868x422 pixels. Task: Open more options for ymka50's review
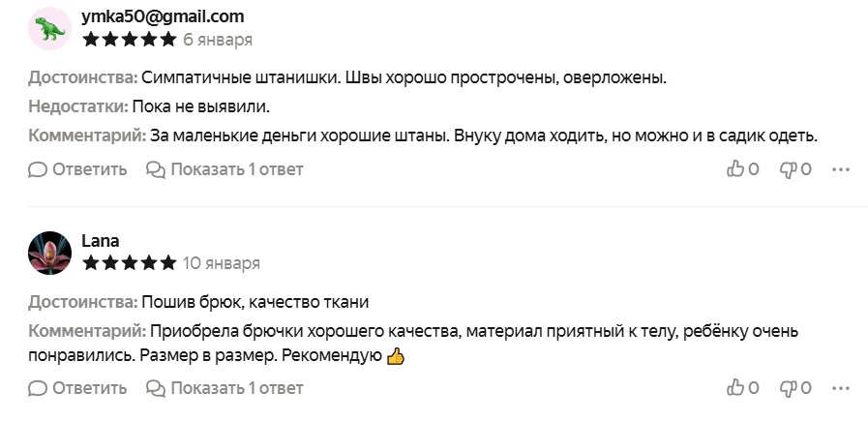coord(841,169)
